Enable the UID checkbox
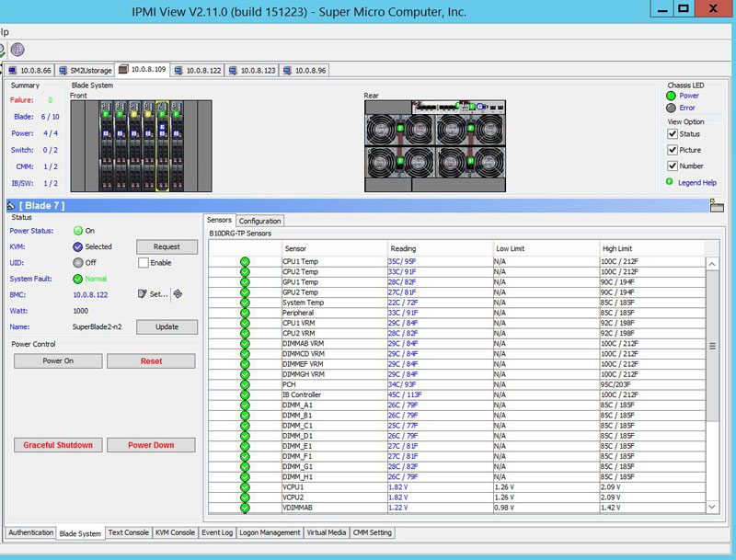736x560 pixels. coord(143,263)
